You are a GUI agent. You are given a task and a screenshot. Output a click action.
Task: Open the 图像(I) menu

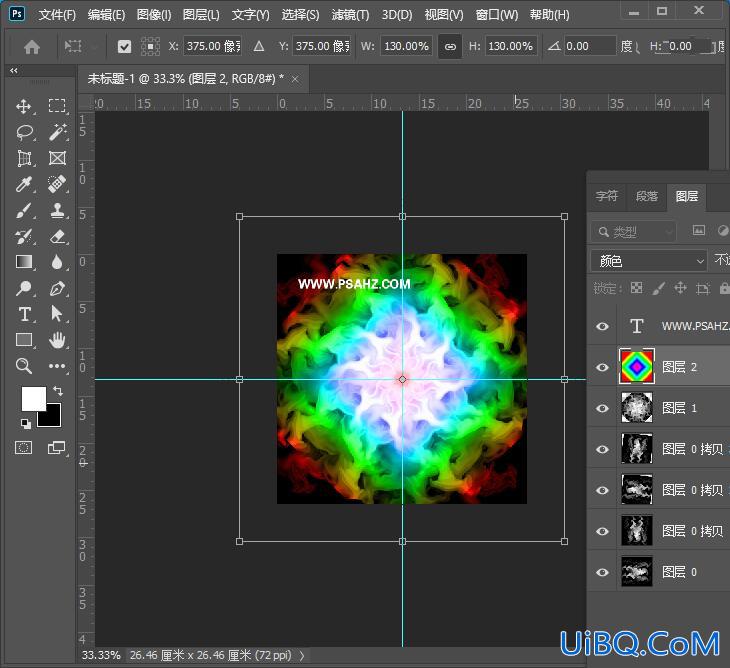point(154,15)
